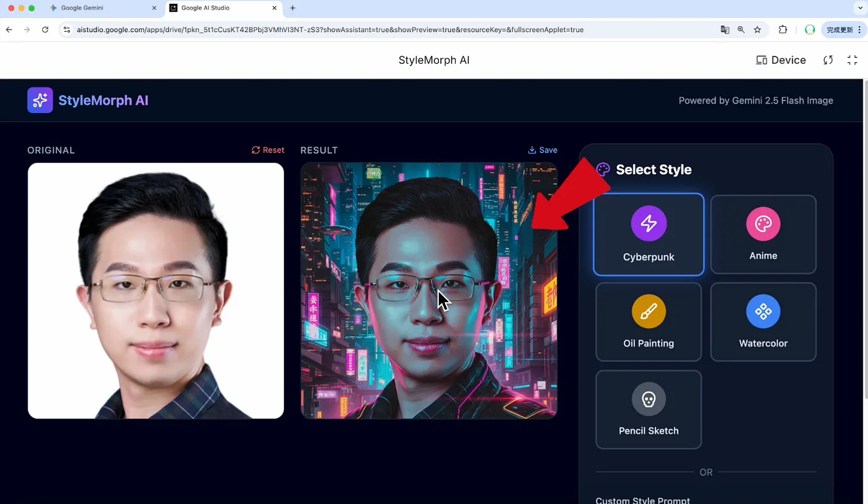Bookmark this page with the star icon

[757, 30]
